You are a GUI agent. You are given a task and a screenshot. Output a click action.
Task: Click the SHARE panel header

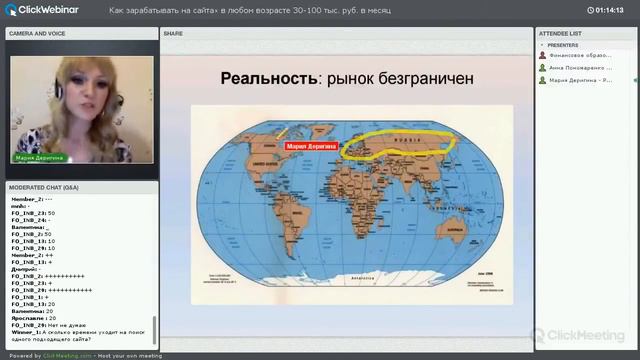[x=346, y=33]
